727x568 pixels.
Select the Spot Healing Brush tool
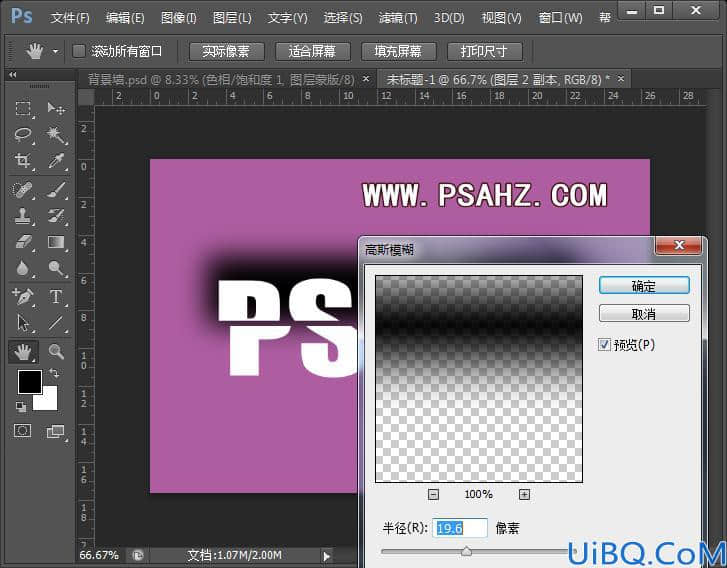coord(23,190)
